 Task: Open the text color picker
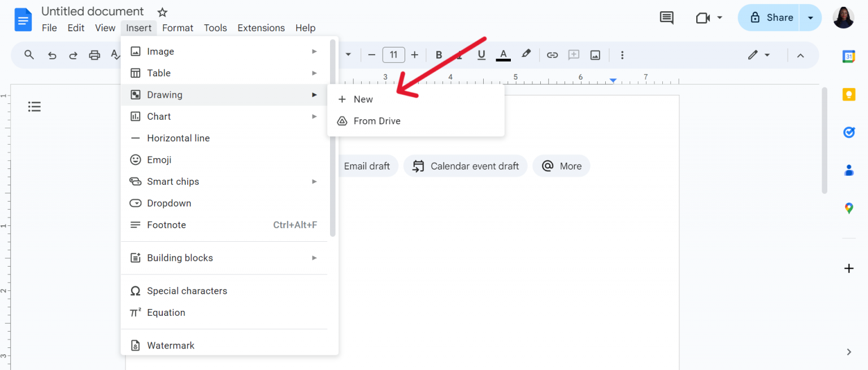(503, 55)
